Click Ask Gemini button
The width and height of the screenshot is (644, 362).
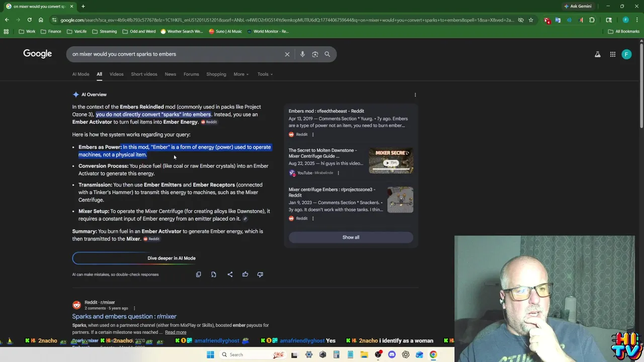tap(578, 6)
